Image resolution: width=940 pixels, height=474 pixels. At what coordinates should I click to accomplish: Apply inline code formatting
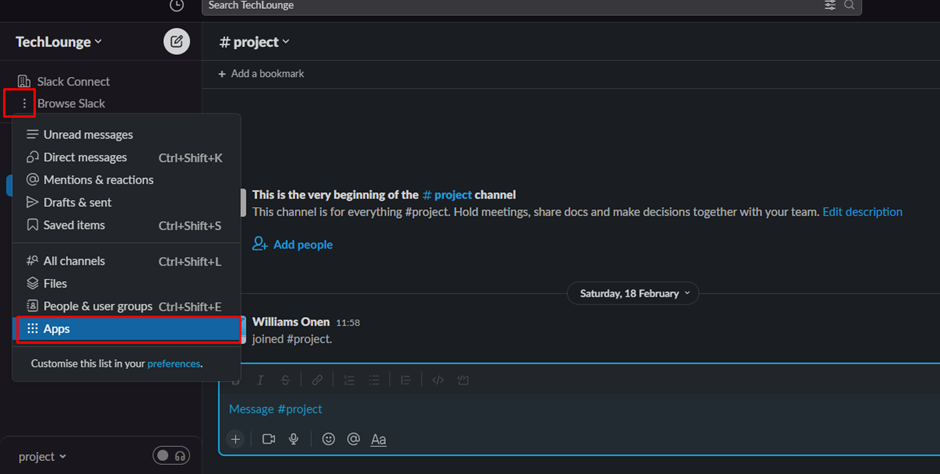point(438,380)
